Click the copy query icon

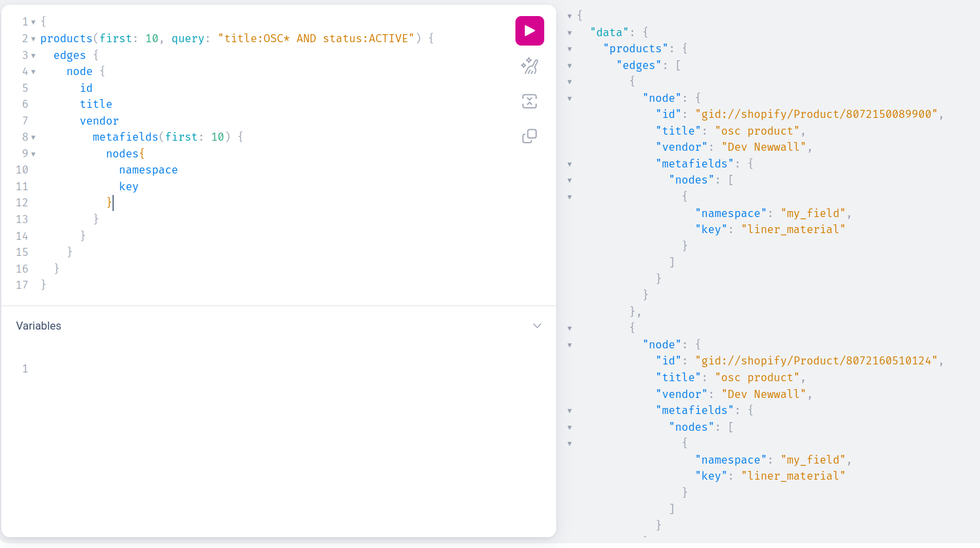(529, 136)
